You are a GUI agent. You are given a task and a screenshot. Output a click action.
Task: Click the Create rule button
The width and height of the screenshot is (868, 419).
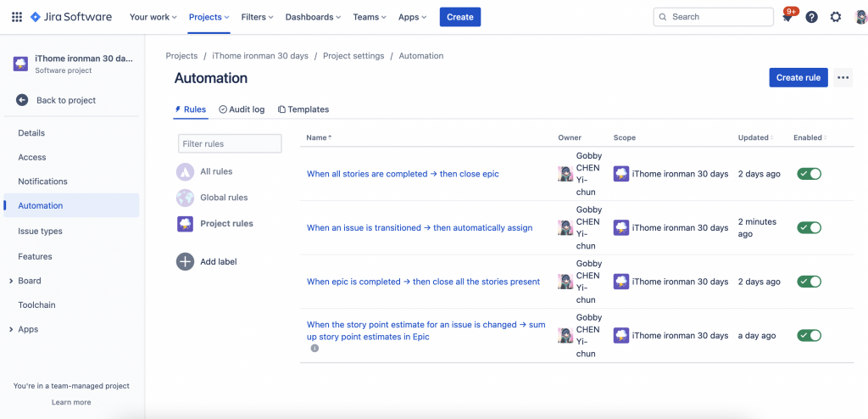coord(798,77)
